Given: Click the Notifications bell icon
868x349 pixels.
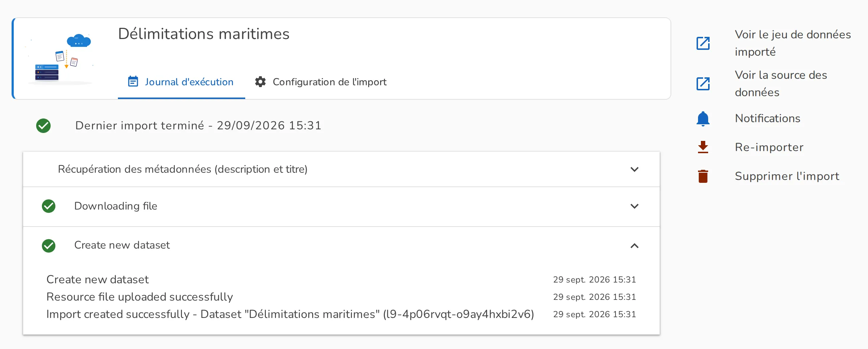Looking at the screenshot, I should (x=703, y=119).
